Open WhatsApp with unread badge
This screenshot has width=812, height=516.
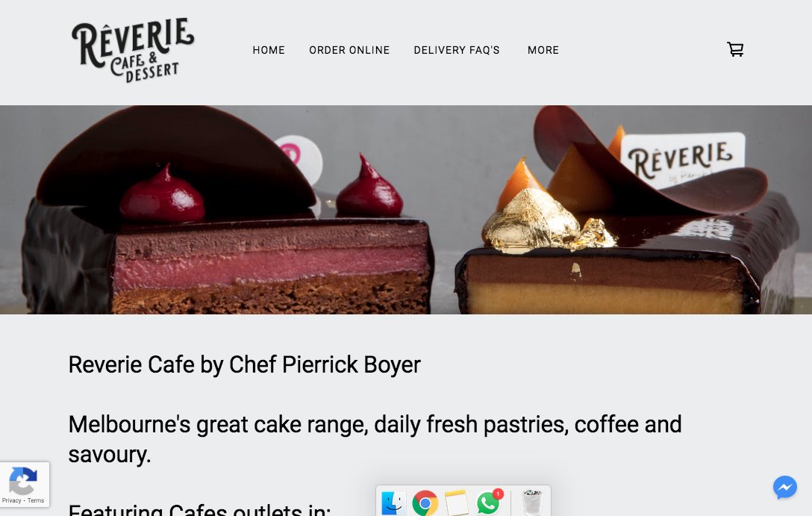coord(488,503)
